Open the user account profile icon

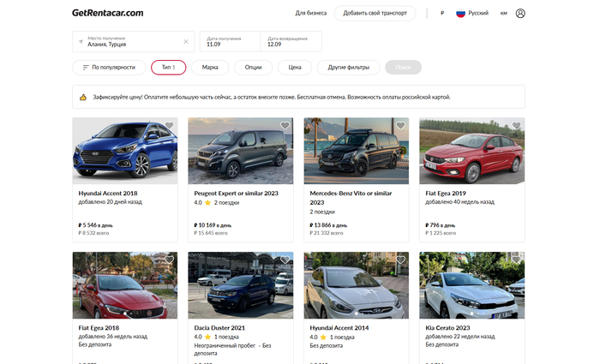(x=520, y=14)
